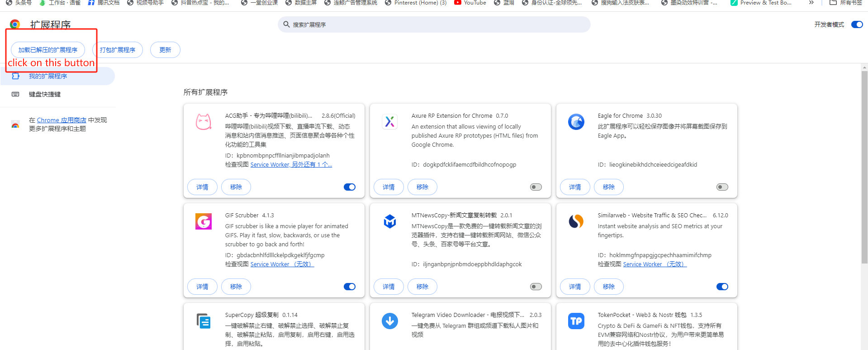Click the Axure RP Extension icon

390,121
